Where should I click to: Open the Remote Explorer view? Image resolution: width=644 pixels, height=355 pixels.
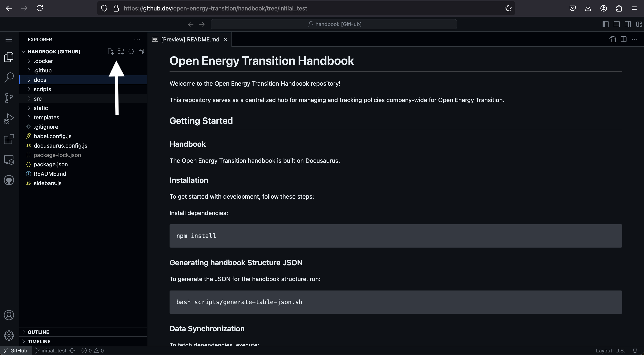[9, 160]
